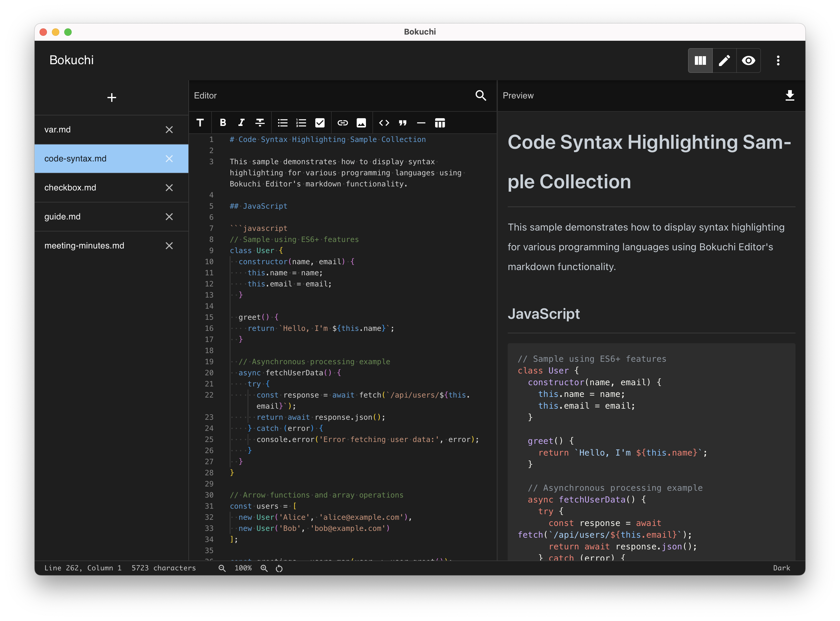This screenshot has width=840, height=621.
Task: Add a new file with the plus button
Action: (111, 98)
